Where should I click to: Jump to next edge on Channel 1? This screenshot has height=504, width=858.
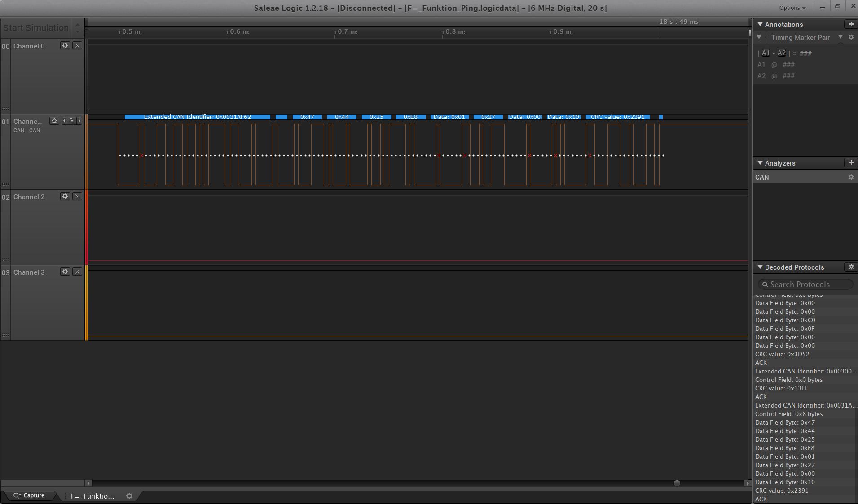(79, 121)
